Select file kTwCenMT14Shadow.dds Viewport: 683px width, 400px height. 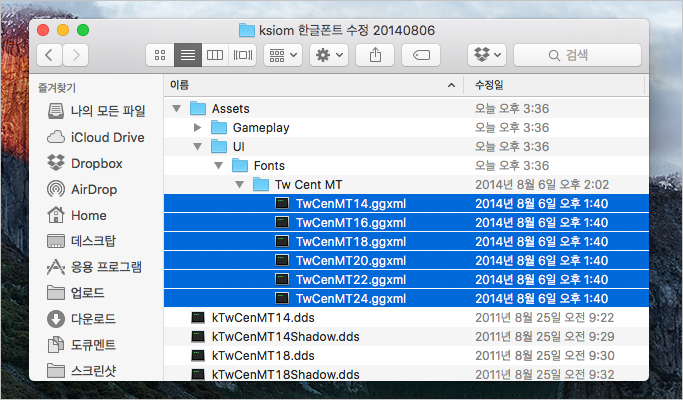coord(406,337)
